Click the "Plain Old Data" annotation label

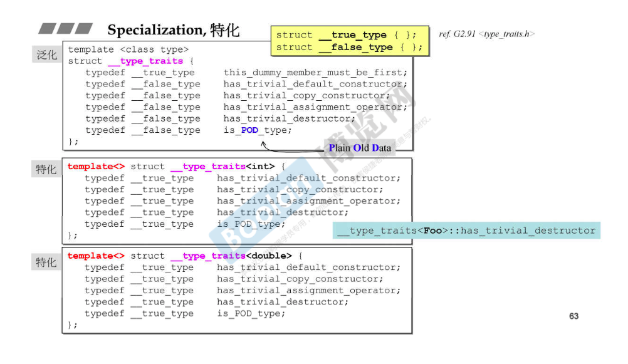coord(360,148)
